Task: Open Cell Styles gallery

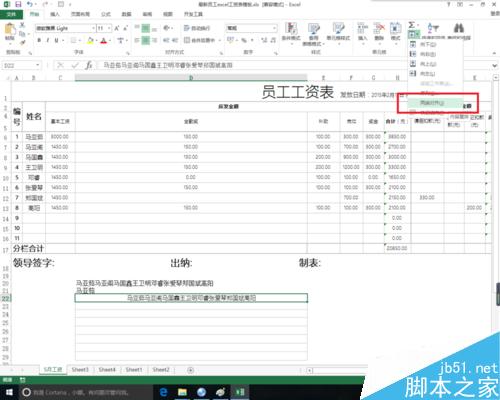Action: coord(338,33)
